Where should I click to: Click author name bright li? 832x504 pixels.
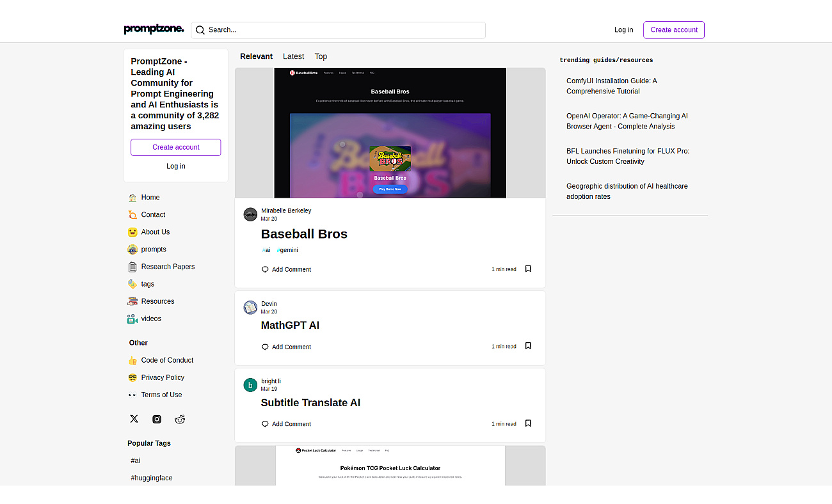271,381
